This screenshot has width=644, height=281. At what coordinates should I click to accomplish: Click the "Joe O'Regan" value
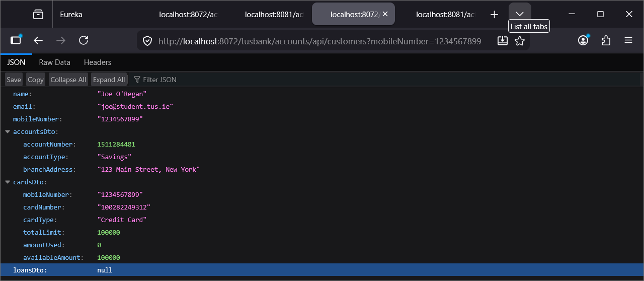(122, 94)
